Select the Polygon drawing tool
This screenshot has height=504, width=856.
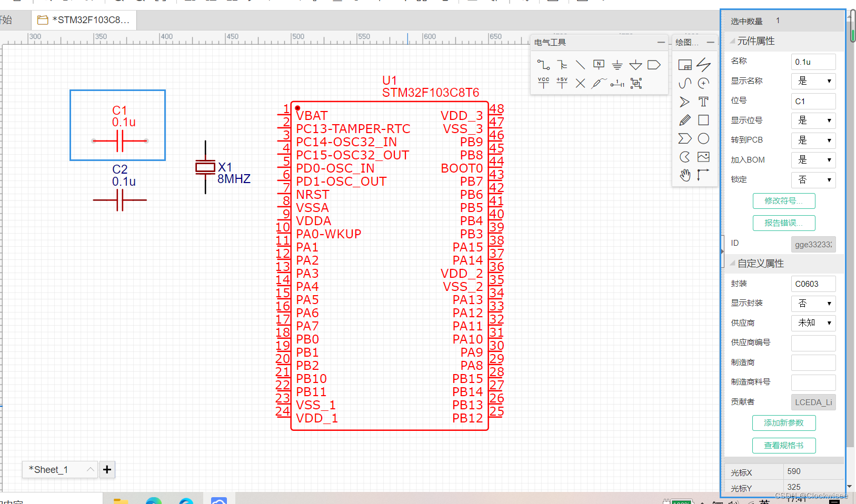click(685, 138)
